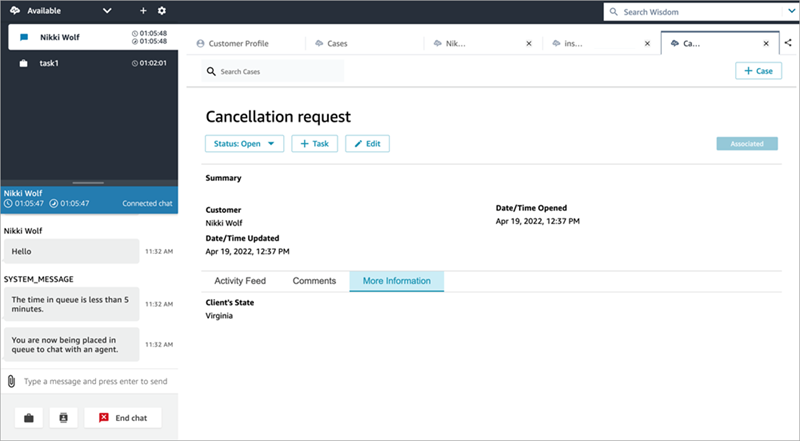Open the Status: Open dropdown
800x441 pixels.
pos(245,144)
